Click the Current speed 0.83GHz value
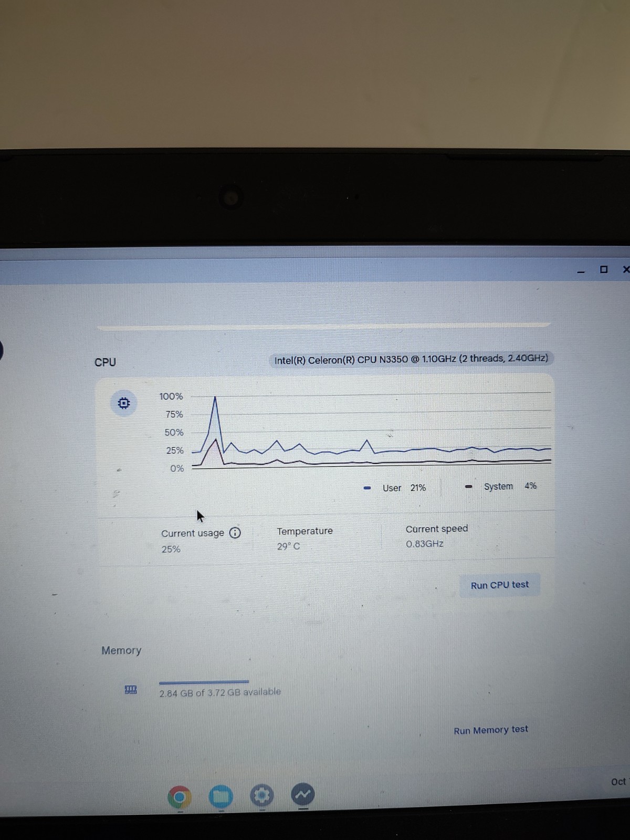The height and width of the screenshot is (840, 630). point(425,544)
